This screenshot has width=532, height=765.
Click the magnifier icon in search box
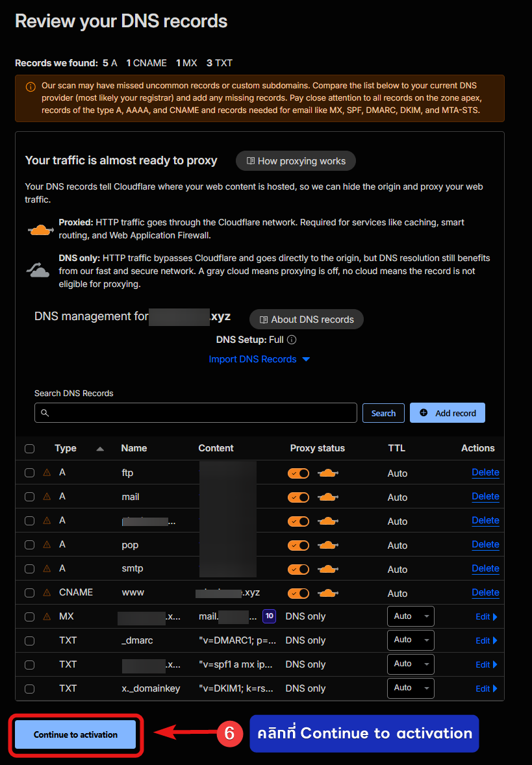(x=45, y=413)
